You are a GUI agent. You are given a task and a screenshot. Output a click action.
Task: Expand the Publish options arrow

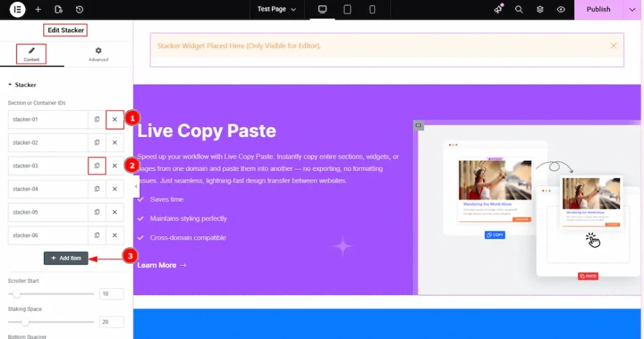click(x=632, y=9)
